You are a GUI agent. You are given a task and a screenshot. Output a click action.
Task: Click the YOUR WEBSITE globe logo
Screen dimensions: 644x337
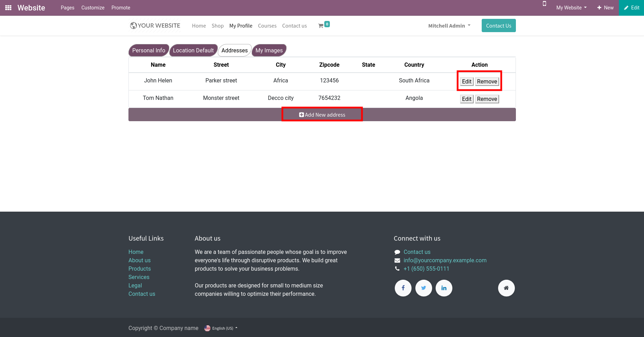click(155, 25)
